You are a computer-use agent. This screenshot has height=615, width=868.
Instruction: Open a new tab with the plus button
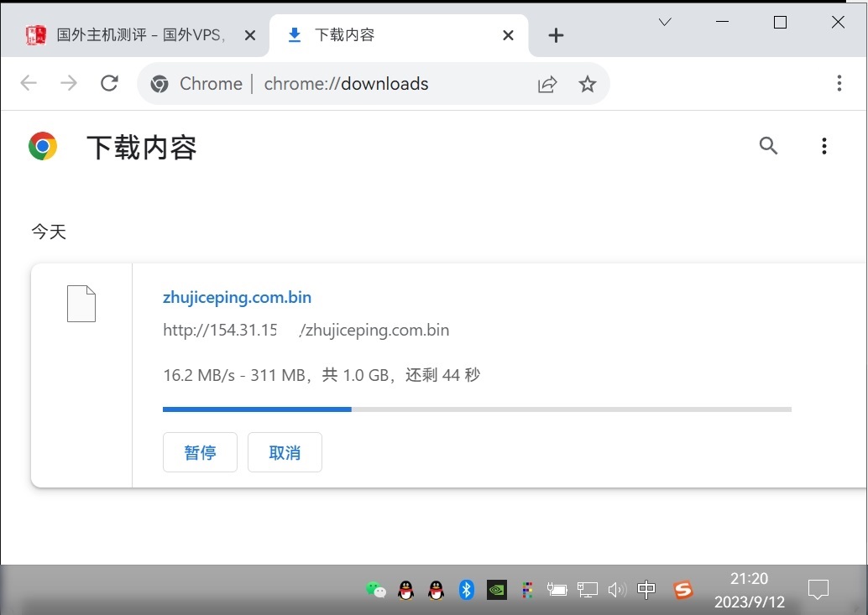tap(556, 35)
